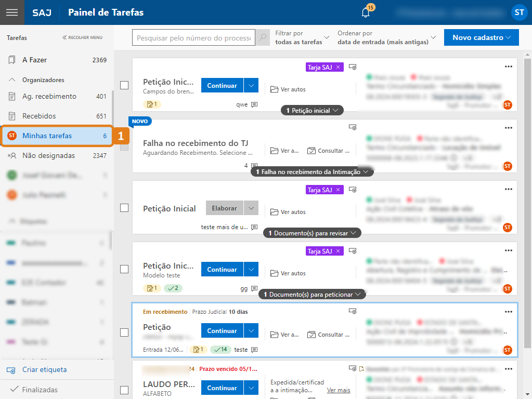Image resolution: width=532 pixels, height=399 pixels.
Task: Expand the Filtrar por dropdown
Action: 302,37
